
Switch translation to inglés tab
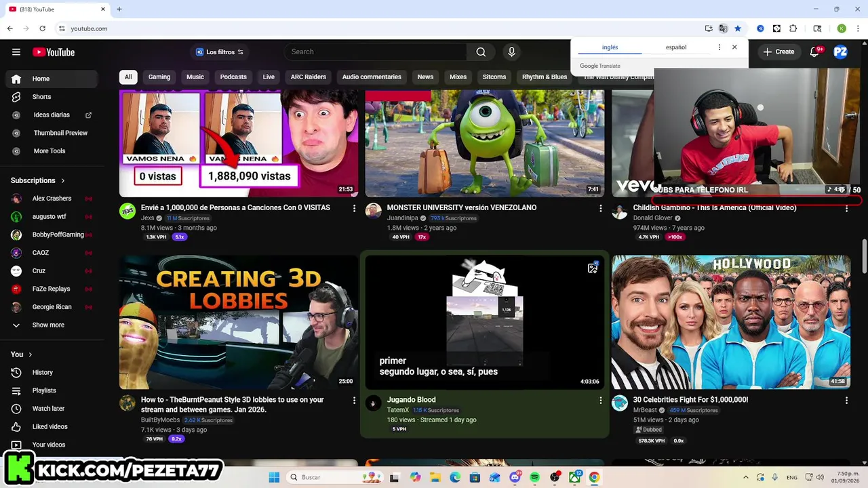(x=610, y=47)
